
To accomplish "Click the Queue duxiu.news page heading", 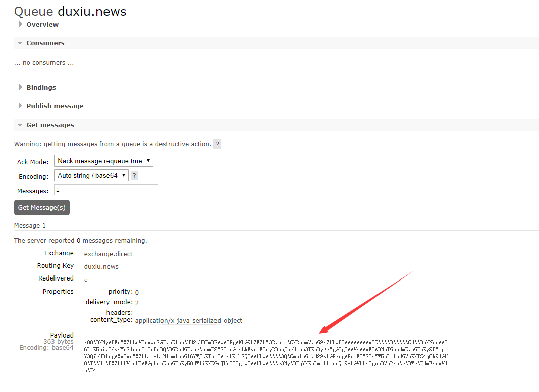I will pyautogui.click(x=70, y=11).
